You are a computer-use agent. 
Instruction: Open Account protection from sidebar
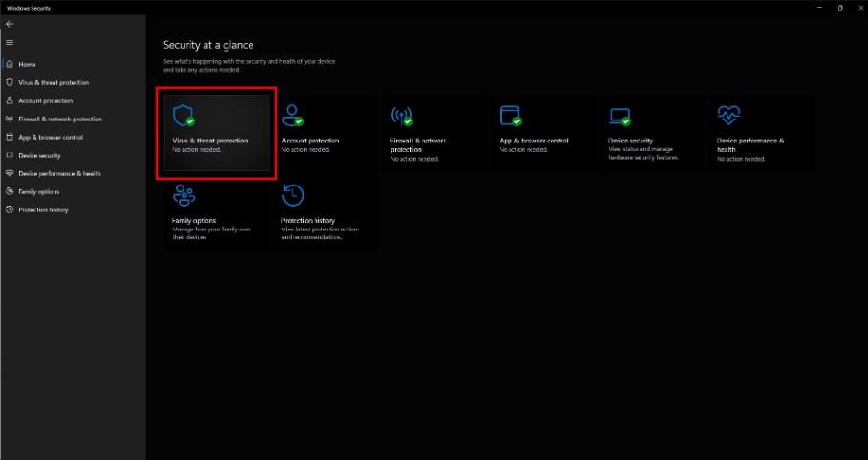(45, 100)
